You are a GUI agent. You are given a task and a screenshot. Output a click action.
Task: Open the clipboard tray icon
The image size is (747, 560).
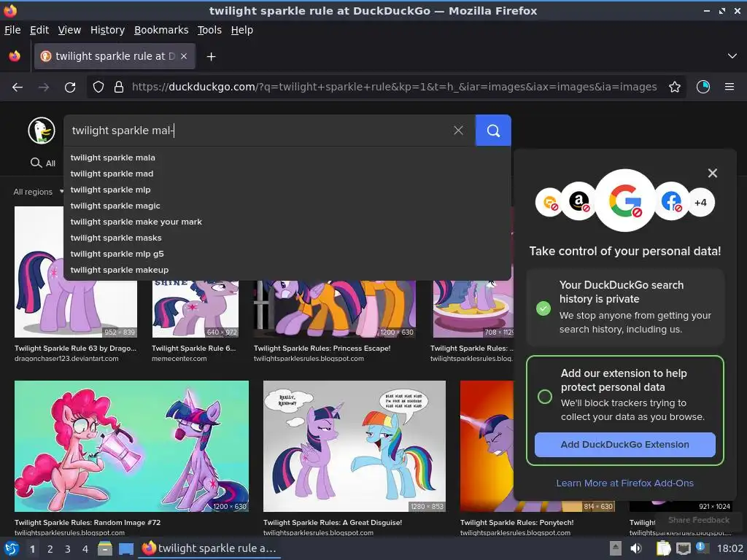point(663,548)
